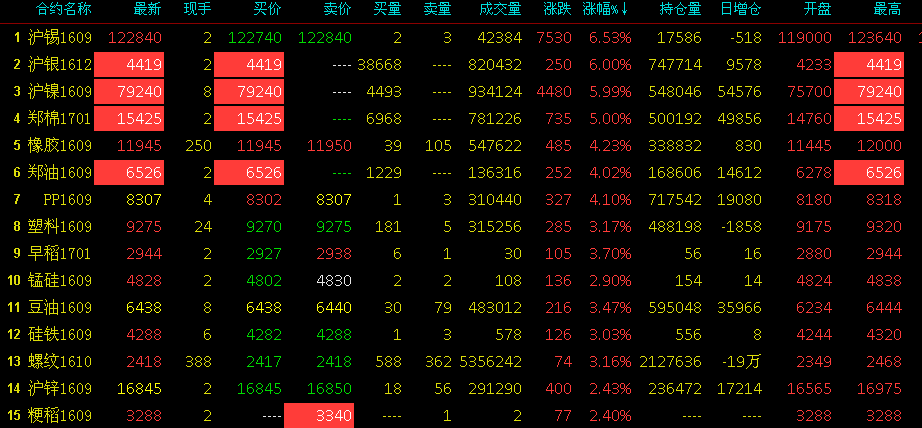Click volume 310440 in PP1609 row
The height and width of the screenshot is (428, 922).
(x=495, y=200)
